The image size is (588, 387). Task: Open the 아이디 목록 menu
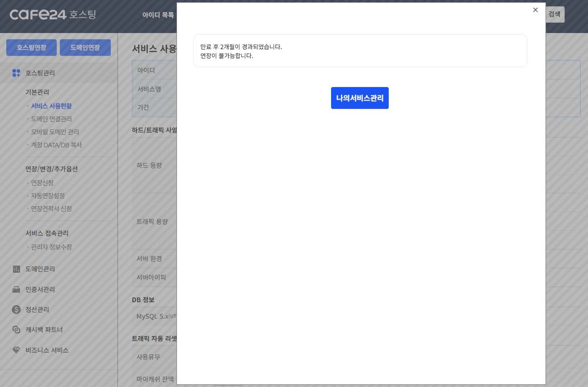(x=158, y=15)
